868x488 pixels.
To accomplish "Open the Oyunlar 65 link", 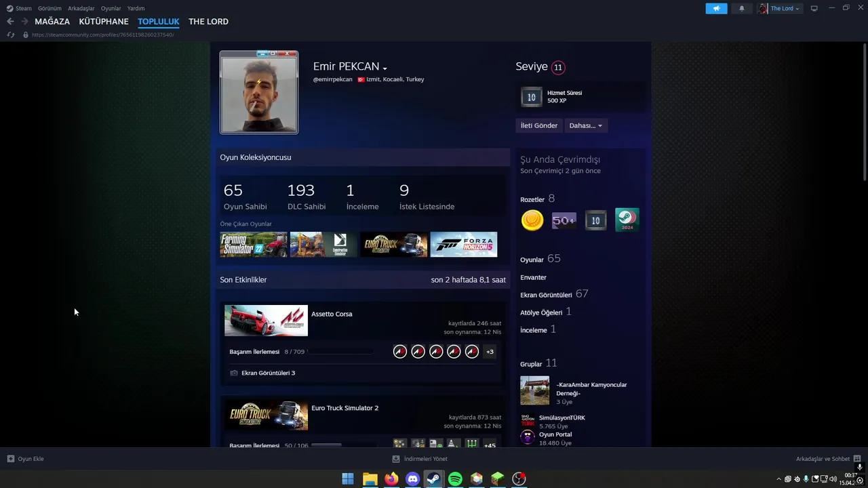I will [x=540, y=259].
